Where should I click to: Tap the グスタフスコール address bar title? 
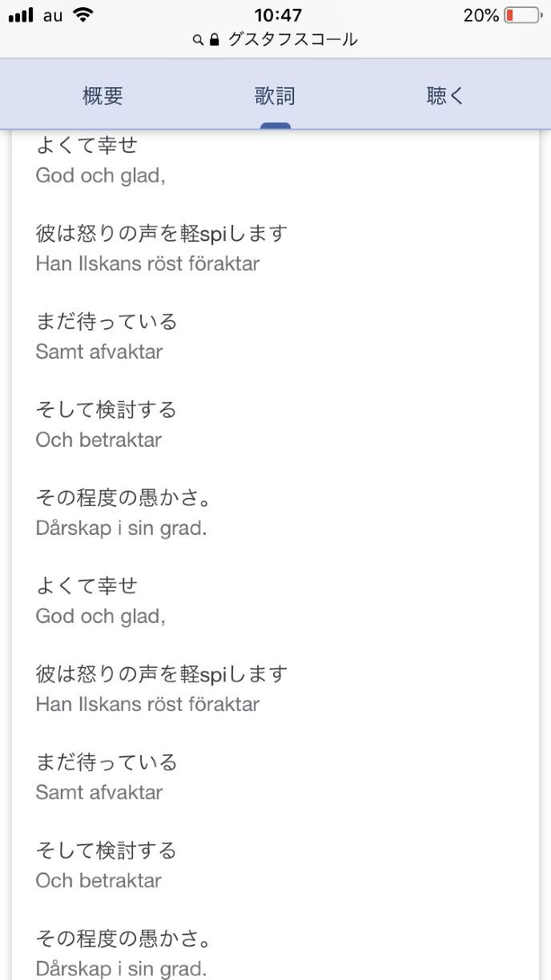[292, 40]
